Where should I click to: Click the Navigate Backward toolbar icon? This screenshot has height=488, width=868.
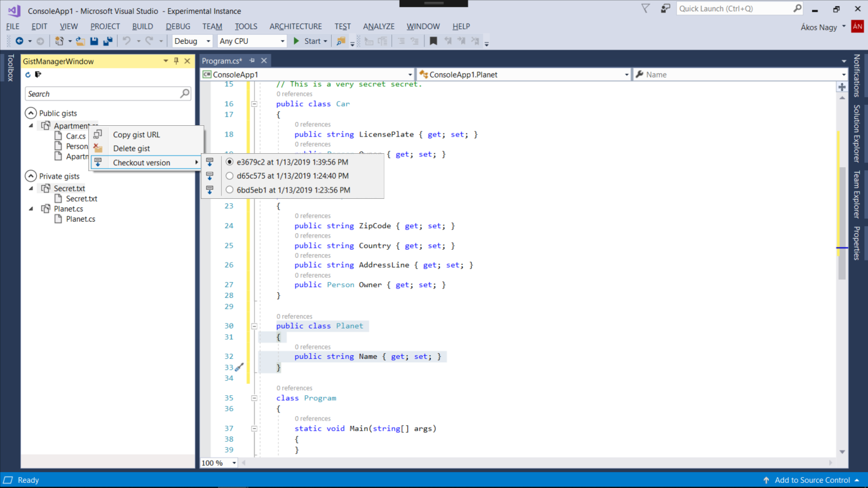point(19,41)
